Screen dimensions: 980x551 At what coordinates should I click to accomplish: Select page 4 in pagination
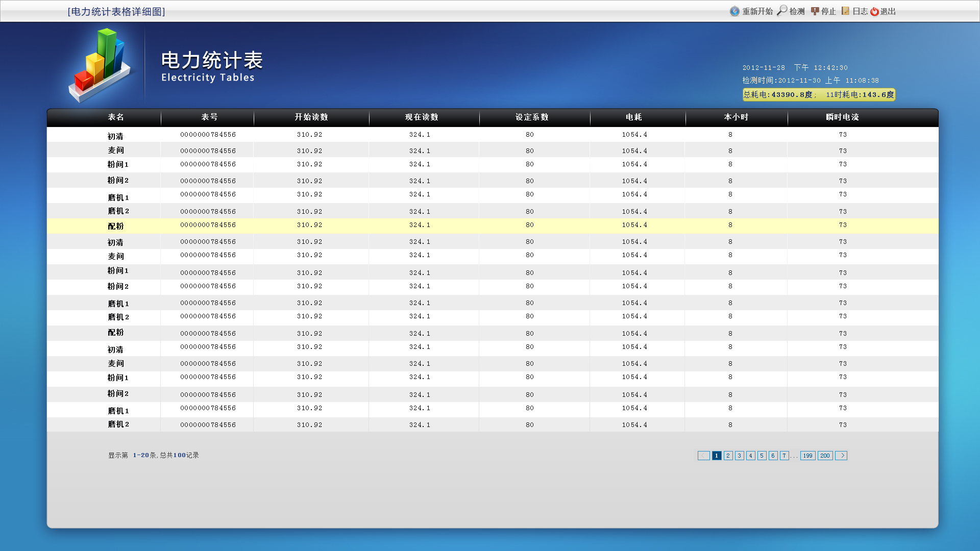click(751, 456)
